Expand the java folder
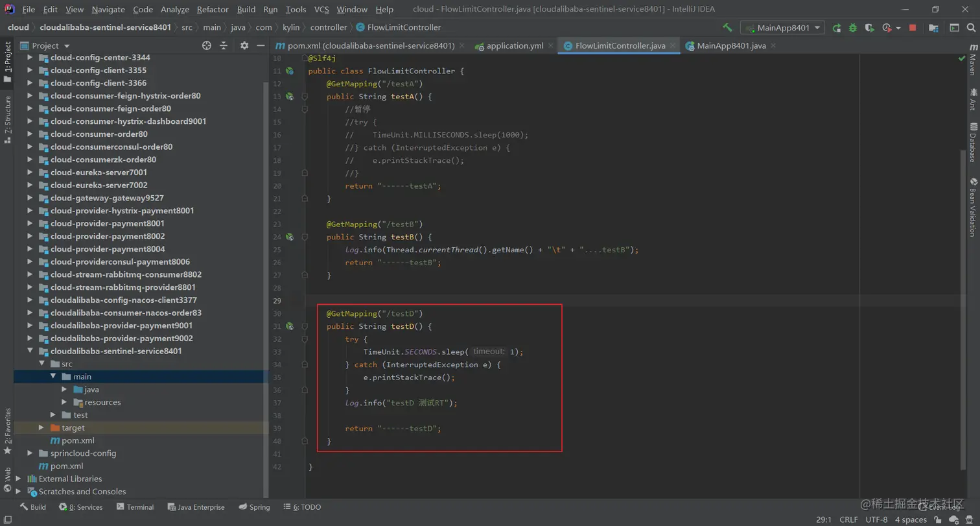Viewport: 980px width, 526px height. point(65,389)
